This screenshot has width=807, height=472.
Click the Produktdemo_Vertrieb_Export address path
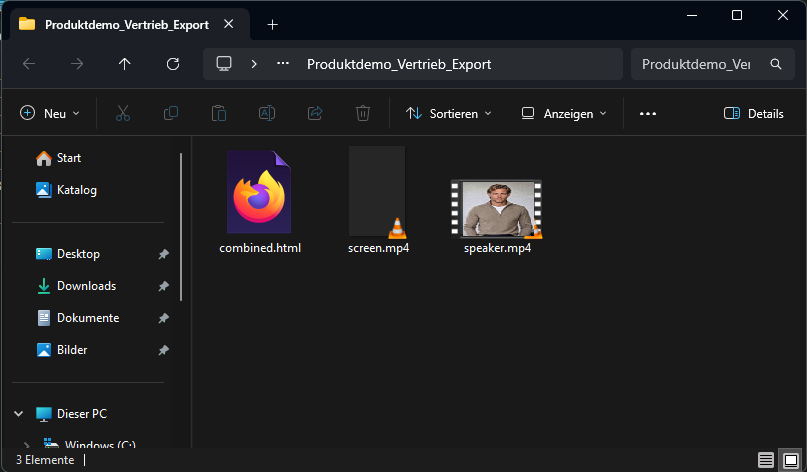(x=399, y=64)
